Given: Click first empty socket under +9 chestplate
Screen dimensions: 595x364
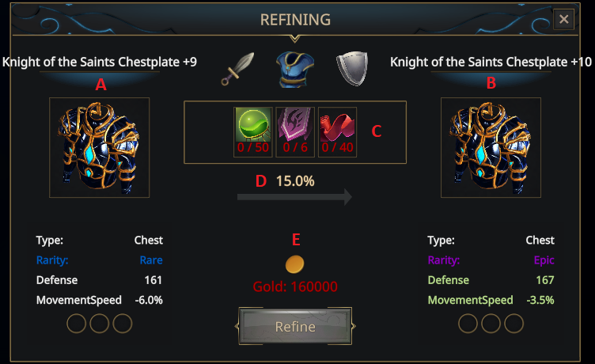Looking at the screenshot, I should coord(77,324).
